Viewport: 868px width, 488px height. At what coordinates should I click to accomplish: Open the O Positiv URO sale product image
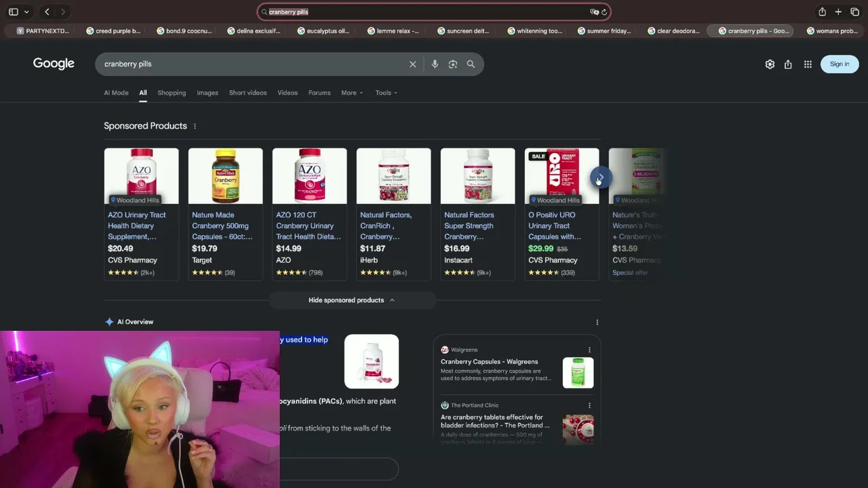point(561,176)
